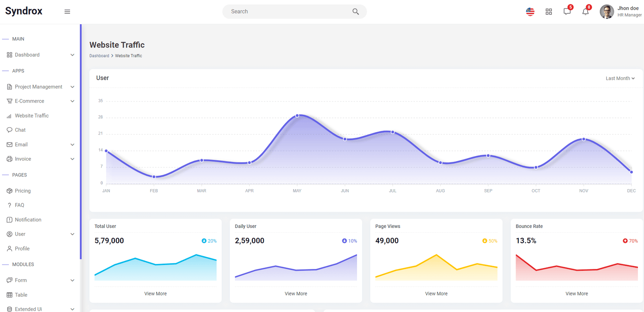
Task: Click View More under Total User
Action: click(155, 294)
